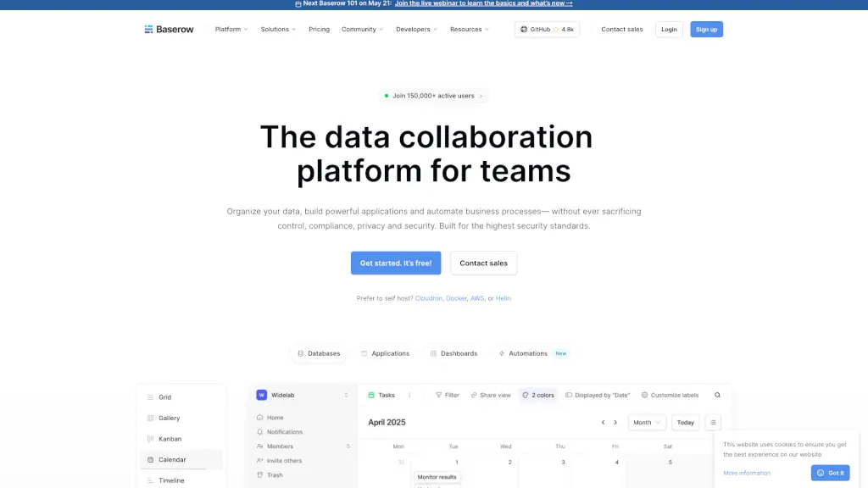Switch to the Databases tab

click(x=319, y=353)
